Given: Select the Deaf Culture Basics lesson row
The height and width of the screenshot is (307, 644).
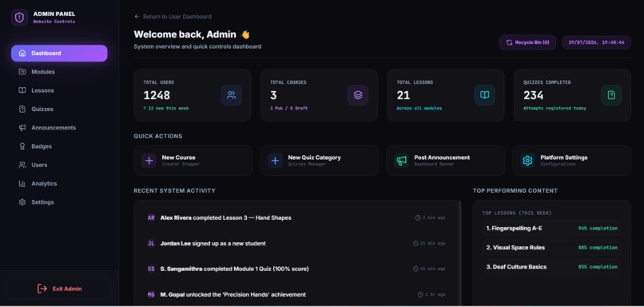Looking at the screenshot, I should (x=551, y=267).
